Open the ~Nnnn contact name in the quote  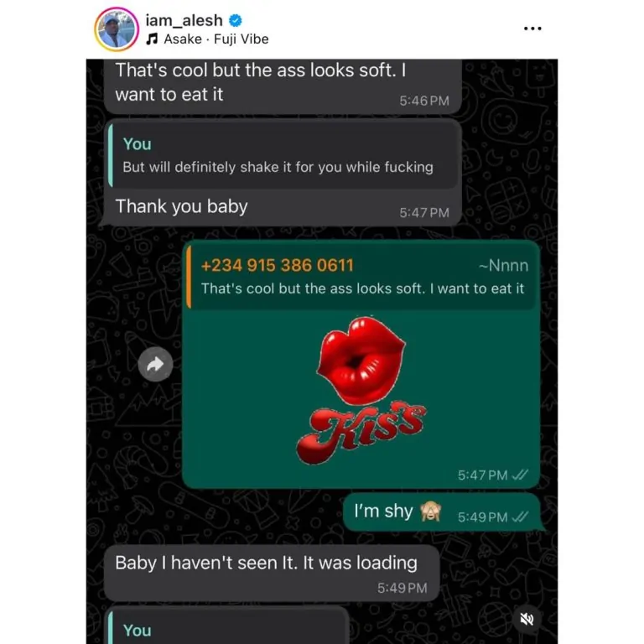[503, 266]
